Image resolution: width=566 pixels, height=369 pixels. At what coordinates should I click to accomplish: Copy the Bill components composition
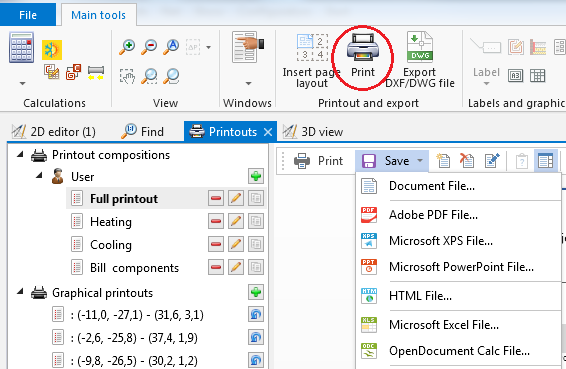pyautogui.click(x=256, y=268)
